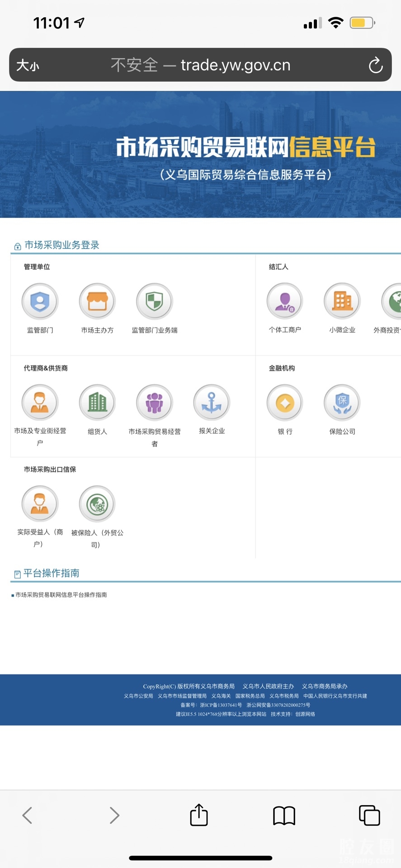Open 被保险人（外贸公司） globe icon
The width and height of the screenshot is (401, 868).
[97, 504]
